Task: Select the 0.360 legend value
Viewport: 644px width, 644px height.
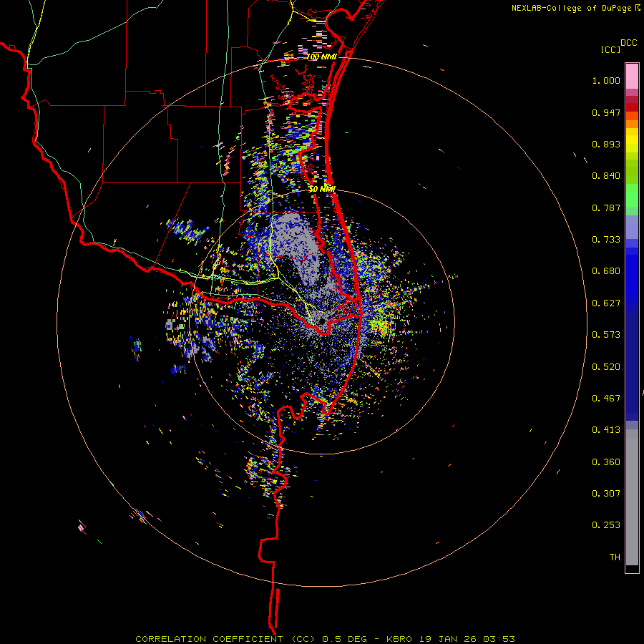Action: coord(606,462)
